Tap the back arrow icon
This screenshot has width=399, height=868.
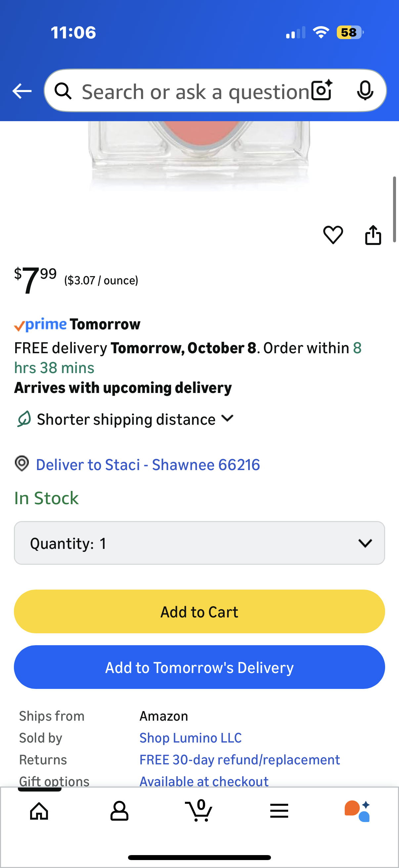(x=22, y=91)
